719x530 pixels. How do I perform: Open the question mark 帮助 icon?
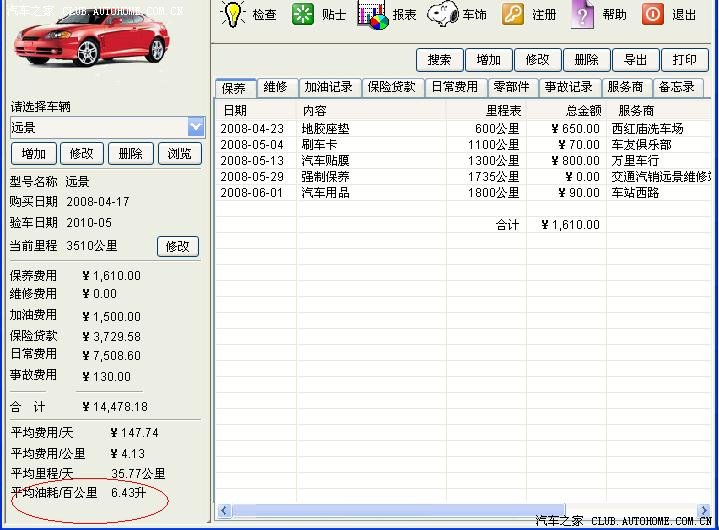pos(583,14)
